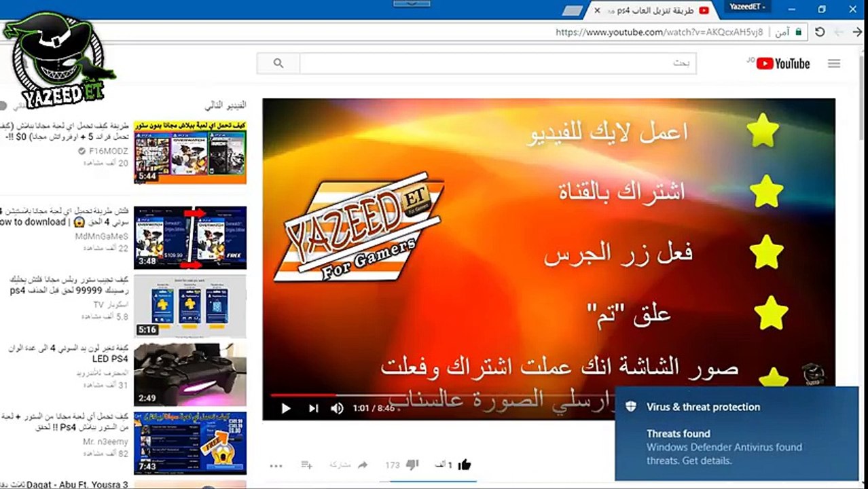Click the F16MODZ channel name
The width and height of the screenshot is (868, 489).
coord(107,151)
